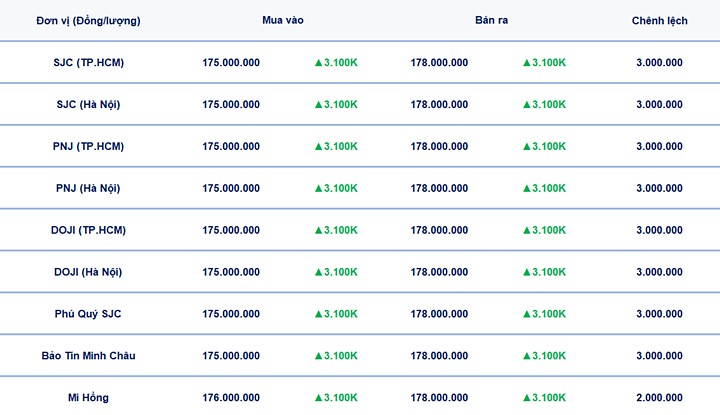720x415 pixels.
Task: Click the sell-side up arrow for SJC (Hà Nội)
Action: coord(527,105)
